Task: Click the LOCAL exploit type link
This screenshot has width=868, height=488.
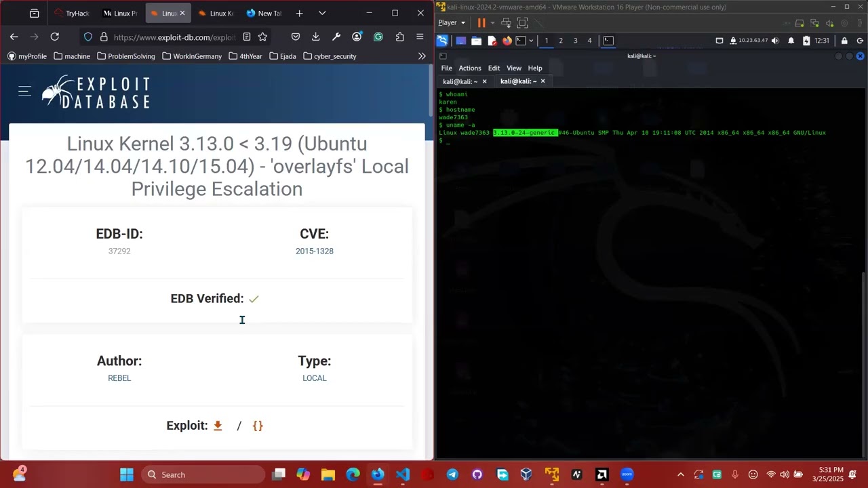Action: pos(315,378)
